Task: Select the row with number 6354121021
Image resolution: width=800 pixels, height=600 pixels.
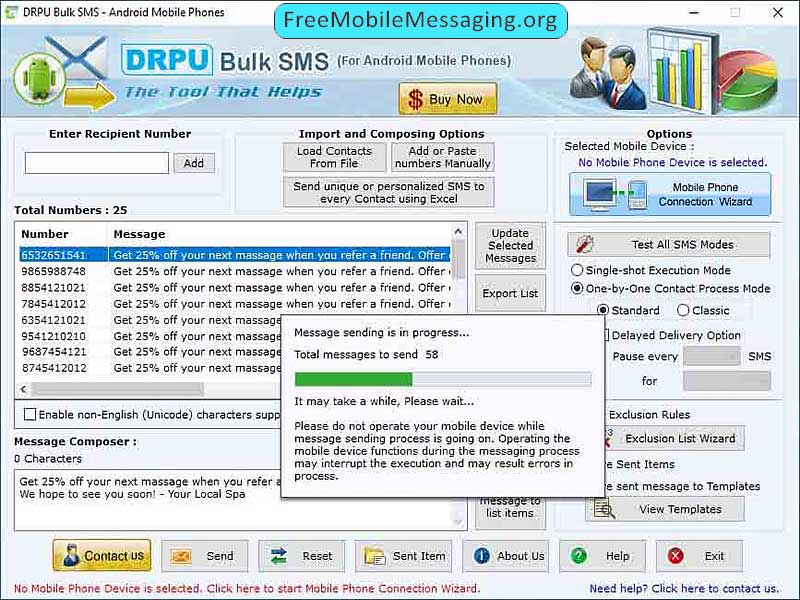Action: click(150, 320)
